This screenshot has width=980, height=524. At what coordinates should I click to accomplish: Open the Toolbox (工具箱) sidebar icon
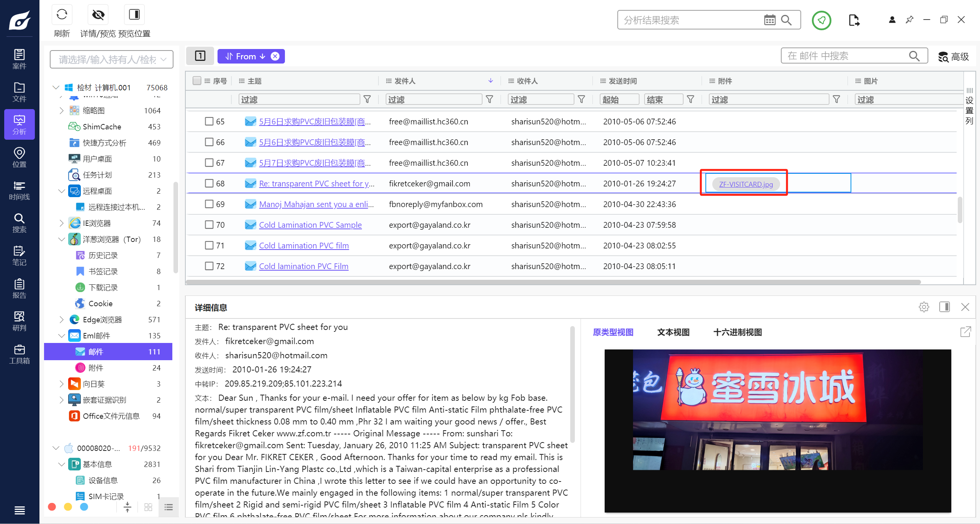point(19,354)
